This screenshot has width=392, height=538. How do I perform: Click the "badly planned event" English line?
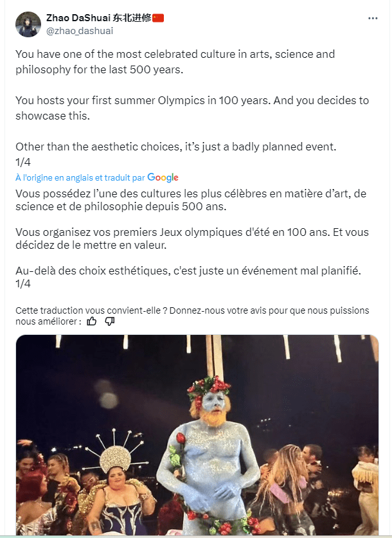tap(175, 147)
